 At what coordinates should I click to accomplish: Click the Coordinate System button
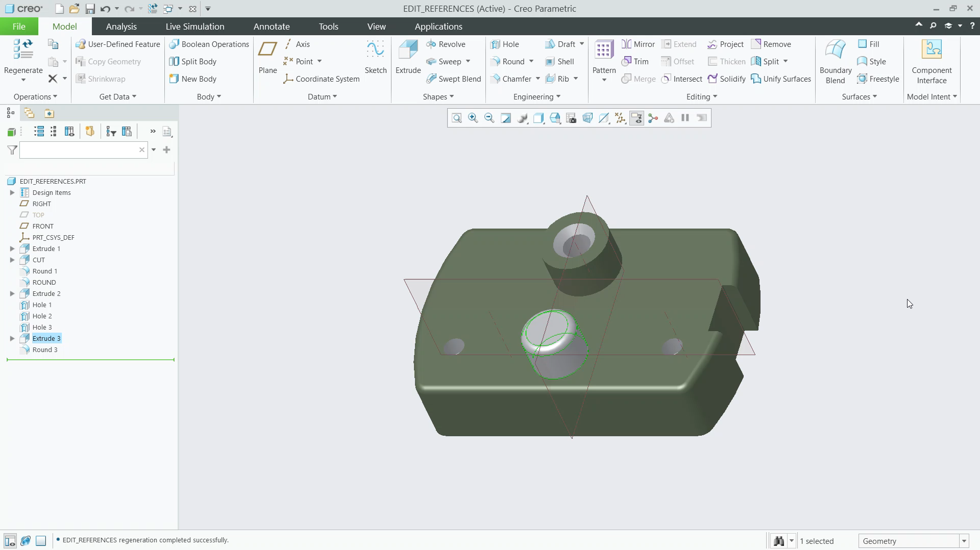point(322,79)
